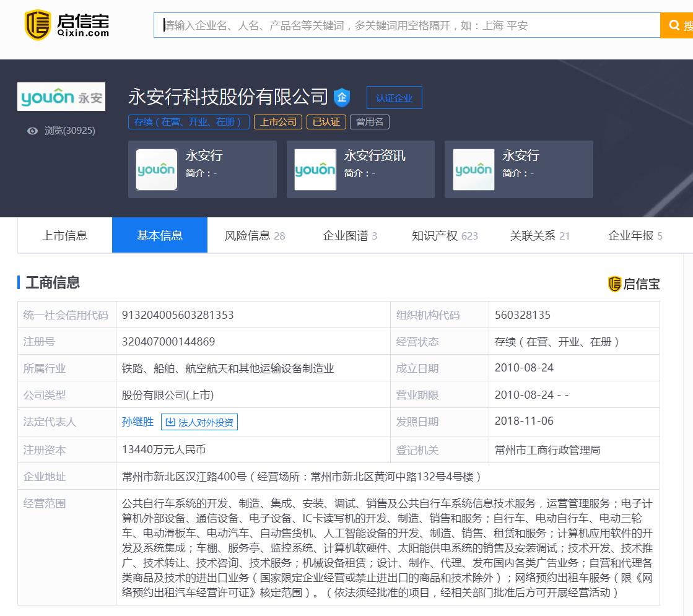Viewport: 693px width, 616px height.
Task: Click the download icon in 法人对外投资
Action: [x=170, y=422]
